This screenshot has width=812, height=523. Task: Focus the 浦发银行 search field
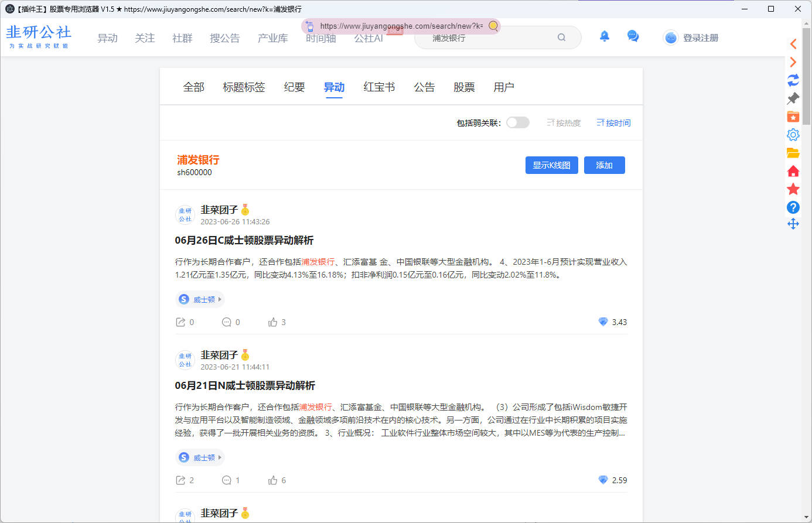498,37
